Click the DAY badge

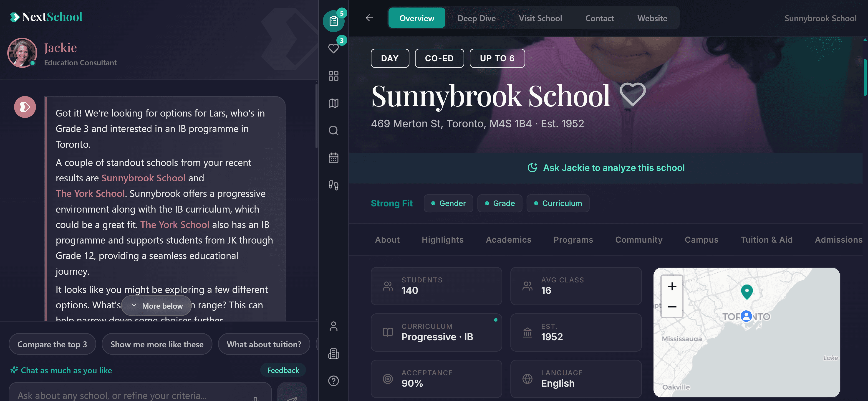390,58
